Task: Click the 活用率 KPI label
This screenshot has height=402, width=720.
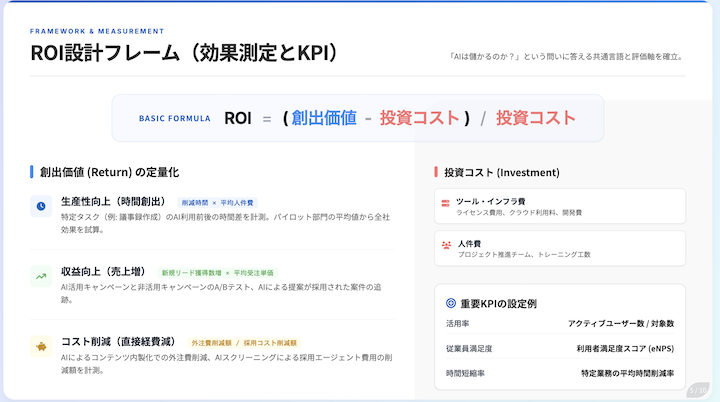Action: [457, 324]
